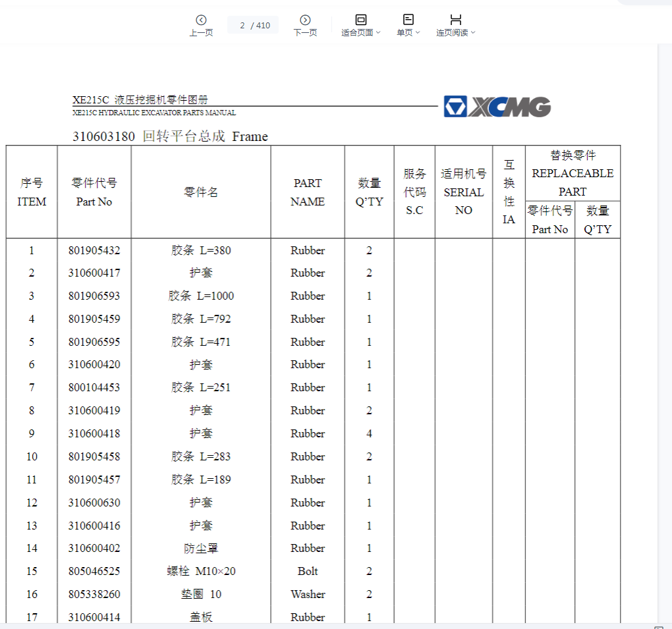672x629 pixels.
Task: Click the fit page (适合页面) icon
Action: (360, 19)
